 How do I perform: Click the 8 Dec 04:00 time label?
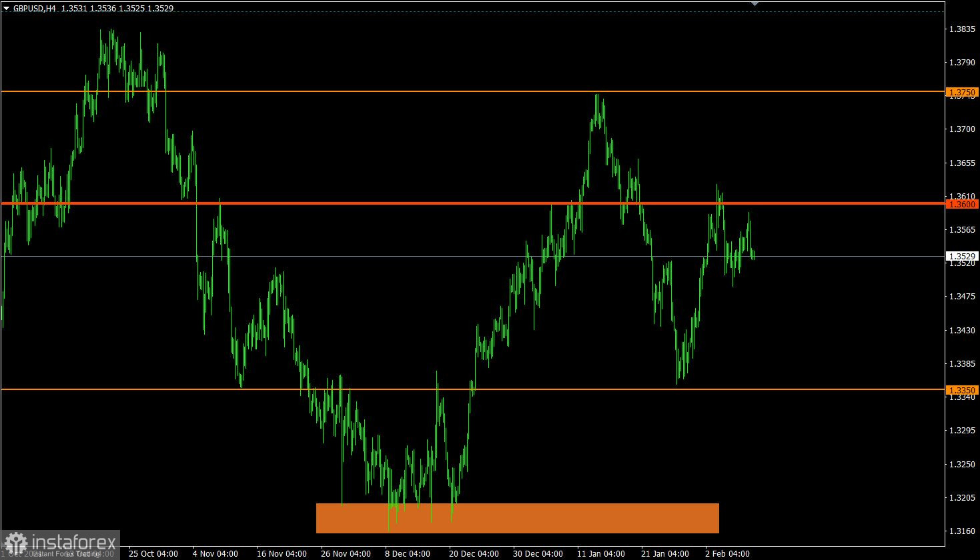click(408, 554)
